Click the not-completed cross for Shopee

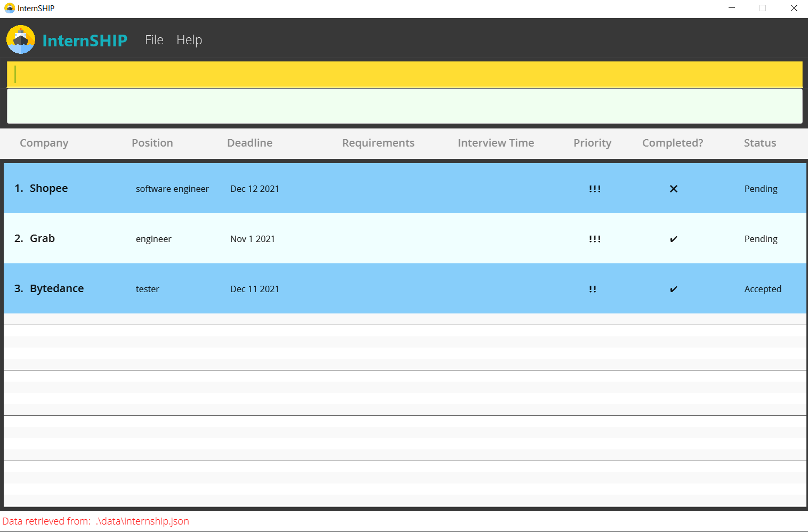(x=674, y=189)
